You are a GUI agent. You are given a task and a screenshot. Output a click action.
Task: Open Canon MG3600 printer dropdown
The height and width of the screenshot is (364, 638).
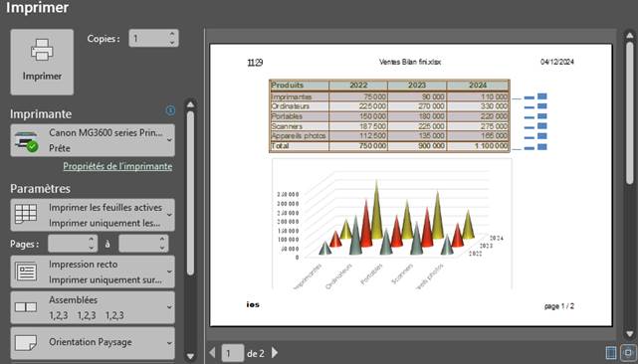tap(93, 140)
